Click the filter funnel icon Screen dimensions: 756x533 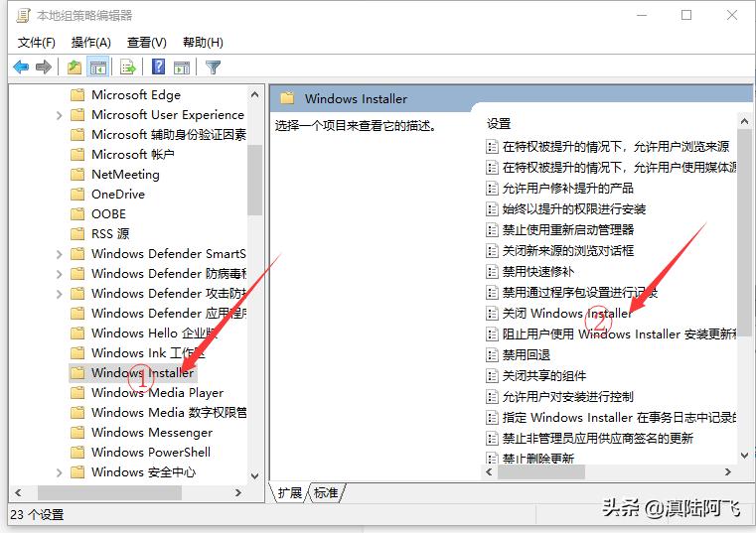(x=214, y=67)
